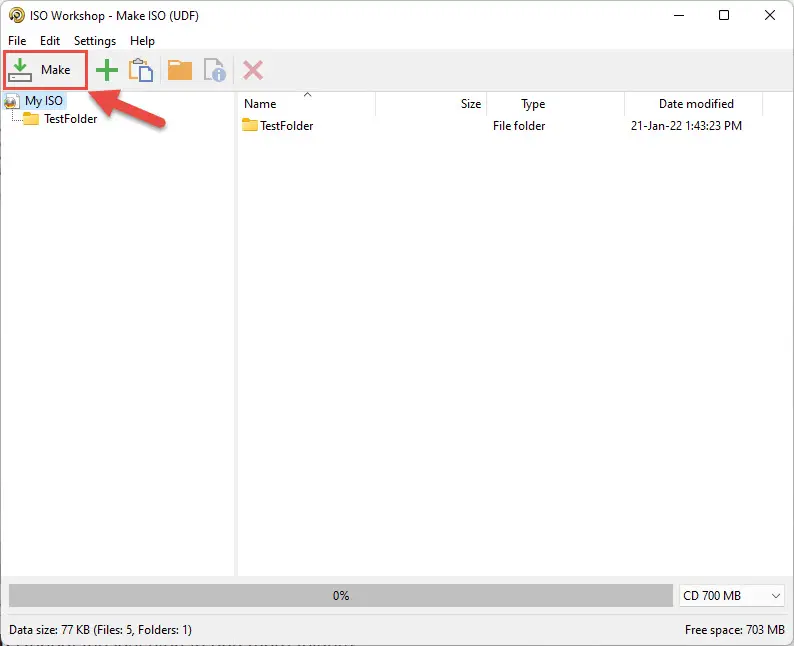Minimize the ISO Workshop window
This screenshot has width=794, height=646.
pos(679,15)
